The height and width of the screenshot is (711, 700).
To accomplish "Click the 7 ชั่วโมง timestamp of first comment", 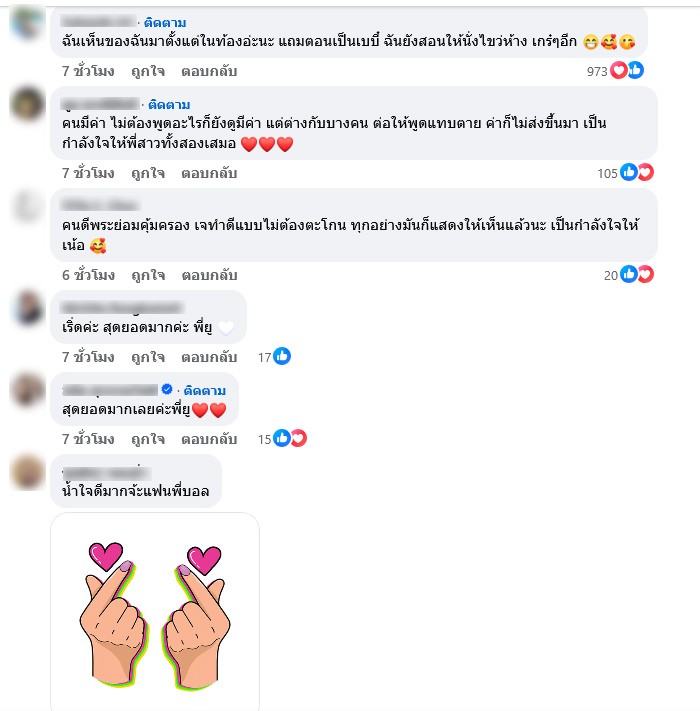I will click(x=88, y=71).
